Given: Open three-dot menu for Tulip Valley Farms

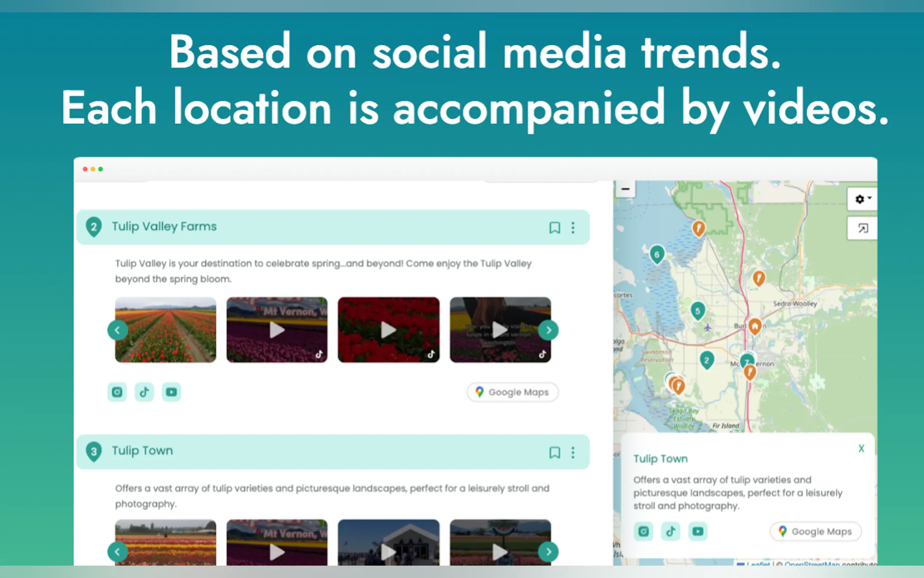Looking at the screenshot, I should coord(573,228).
